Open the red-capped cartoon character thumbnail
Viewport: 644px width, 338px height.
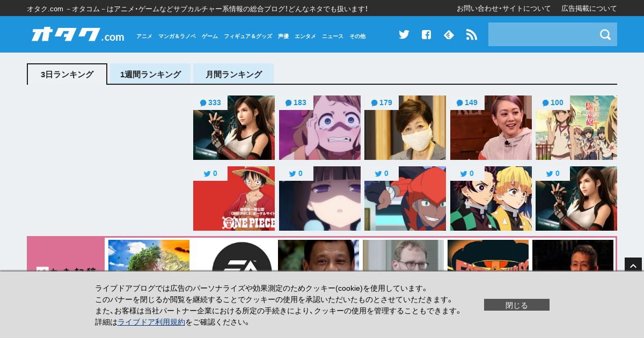click(x=405, y=199)
